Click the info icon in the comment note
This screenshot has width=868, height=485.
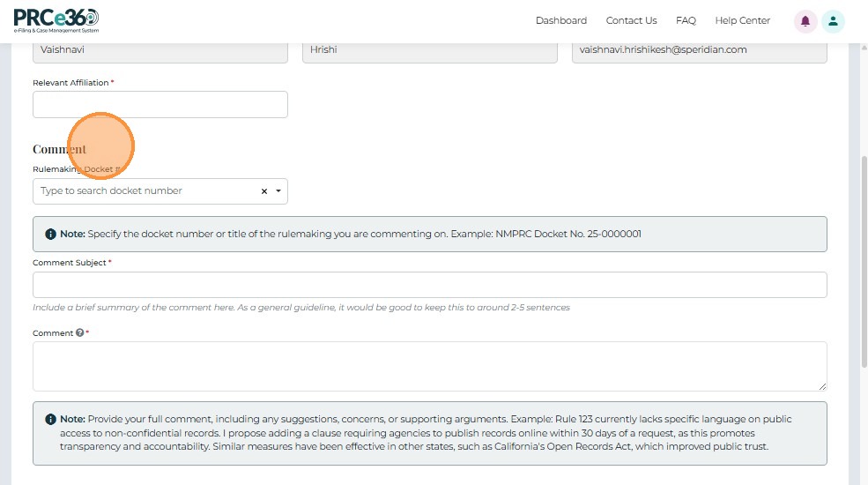pos(50,419)
